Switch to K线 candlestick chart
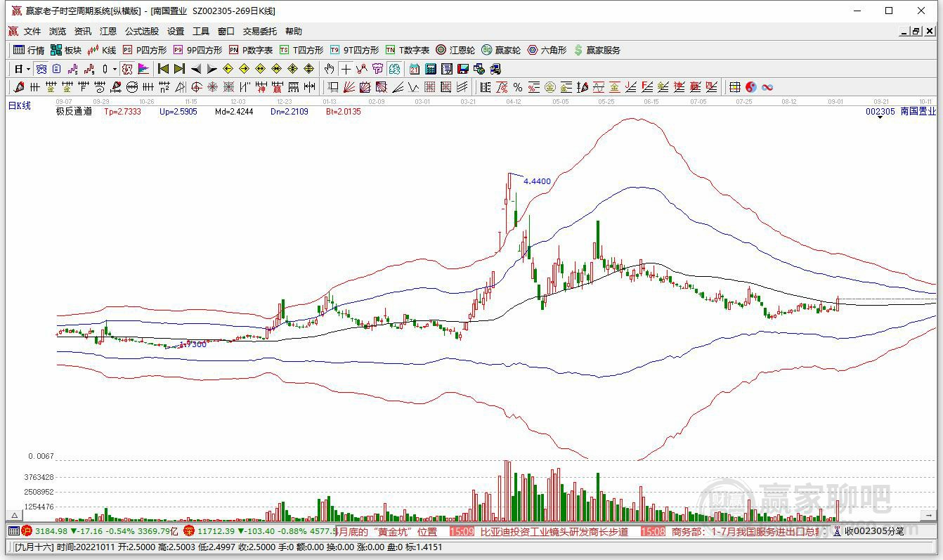This screenshot has height=560, width=943. coord(101,50)
